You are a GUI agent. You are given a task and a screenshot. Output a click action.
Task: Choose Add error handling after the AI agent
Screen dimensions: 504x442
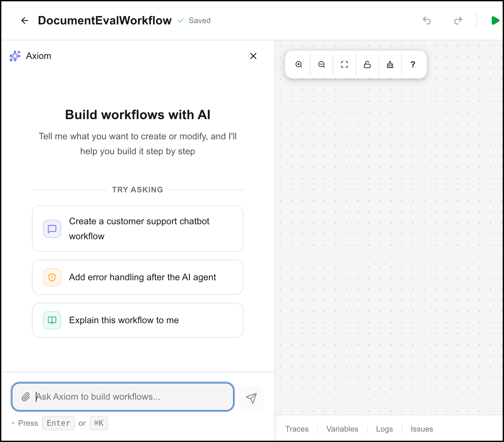[x=138, y=277]
